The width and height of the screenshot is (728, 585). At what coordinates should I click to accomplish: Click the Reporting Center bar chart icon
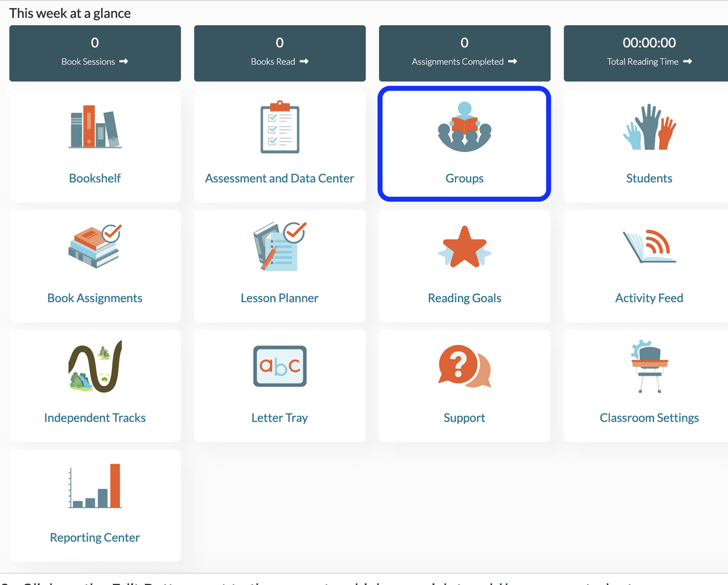tap(95, 486)
